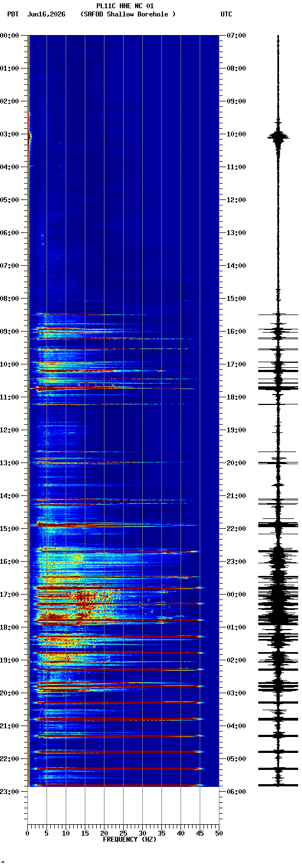Click the frequency axis tick label '45'
The image size is (302, 868).
point(200,833)
